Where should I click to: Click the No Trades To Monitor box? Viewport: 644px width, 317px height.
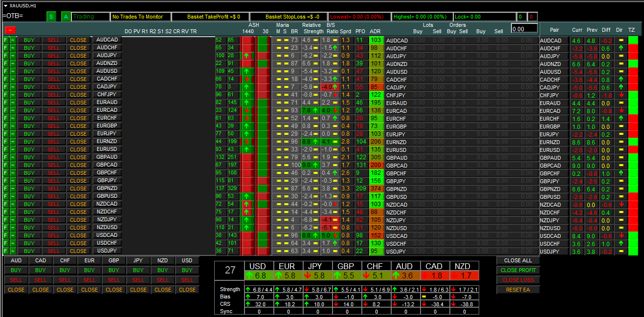pos(140,17)
